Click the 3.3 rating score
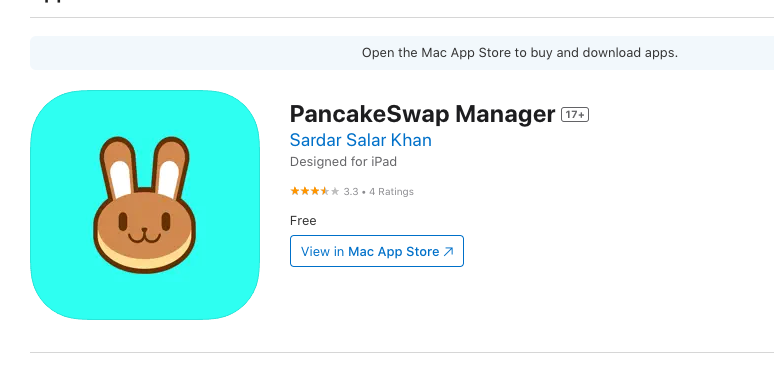This screenshot has width=774, height=367. [x=351, y=192]
